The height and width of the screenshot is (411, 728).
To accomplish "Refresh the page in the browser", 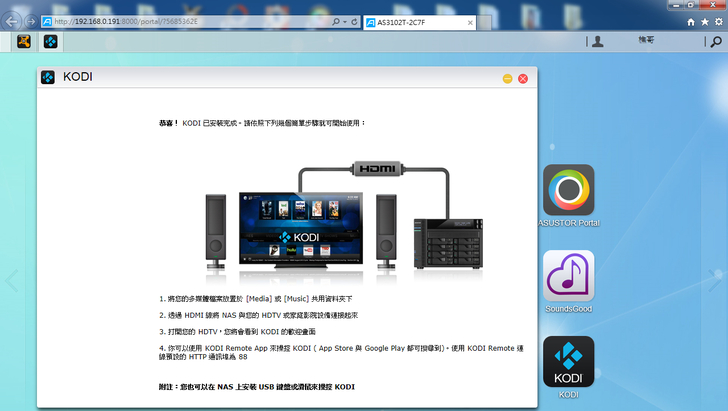I will point(355,22).
